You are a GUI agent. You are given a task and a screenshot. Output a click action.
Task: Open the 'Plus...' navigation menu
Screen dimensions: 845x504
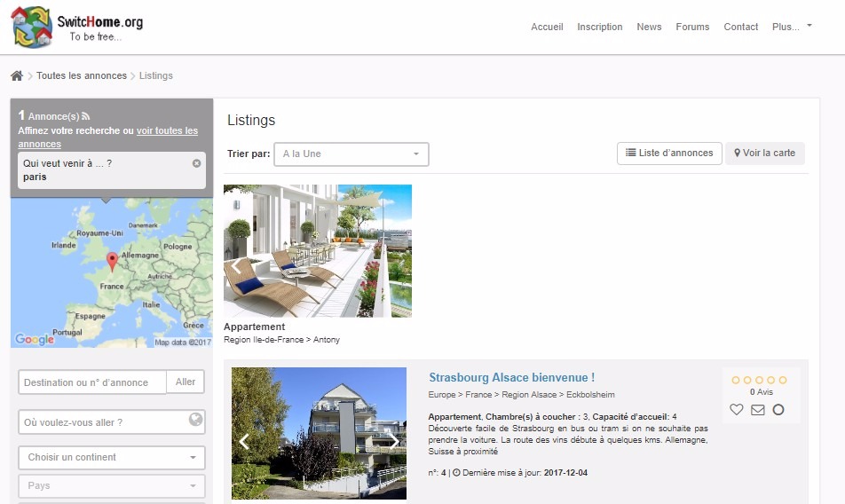pos(792,27)
